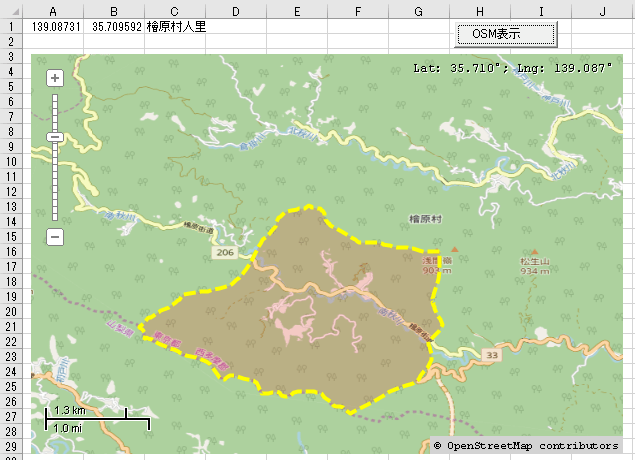Select row 2 header

[x=11, y=42]
